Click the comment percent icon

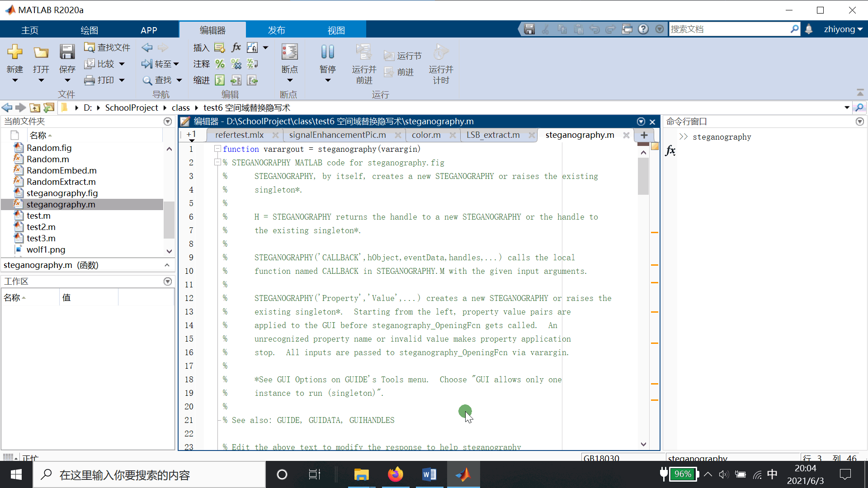[220, 64]
